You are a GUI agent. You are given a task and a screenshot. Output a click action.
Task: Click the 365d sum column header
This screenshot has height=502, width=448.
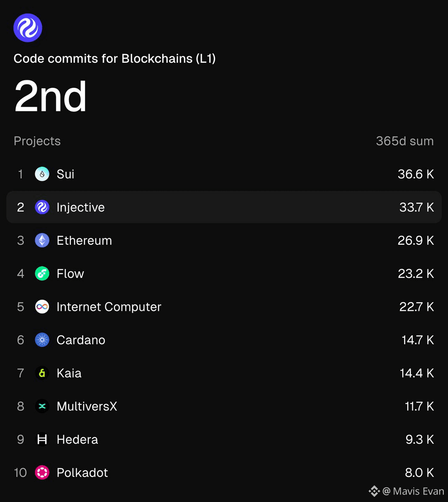[404, 141]
